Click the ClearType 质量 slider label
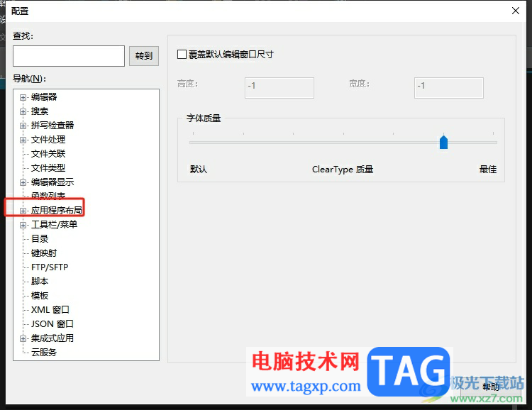The image size is (532, 410). (x=343, y=170)
